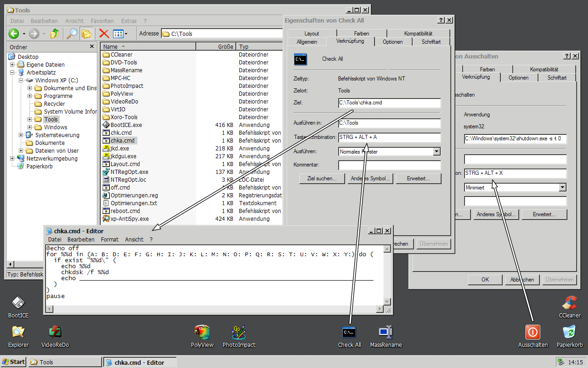Screen dimensions: 588x368
Task: Click the Ziel path input field
Action: point(389,103)
